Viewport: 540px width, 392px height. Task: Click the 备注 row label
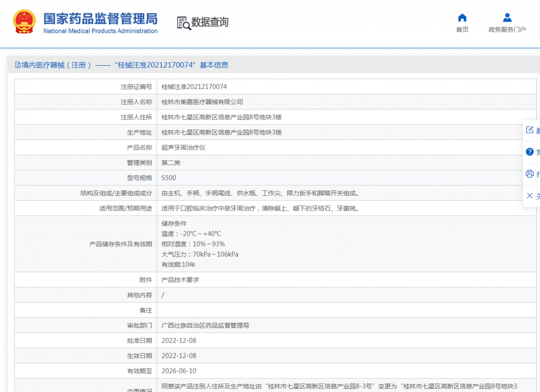coord(146,310)
